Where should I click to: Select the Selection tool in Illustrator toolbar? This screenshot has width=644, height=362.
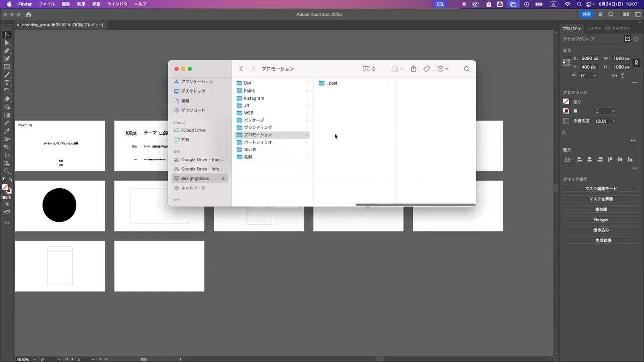7,35
